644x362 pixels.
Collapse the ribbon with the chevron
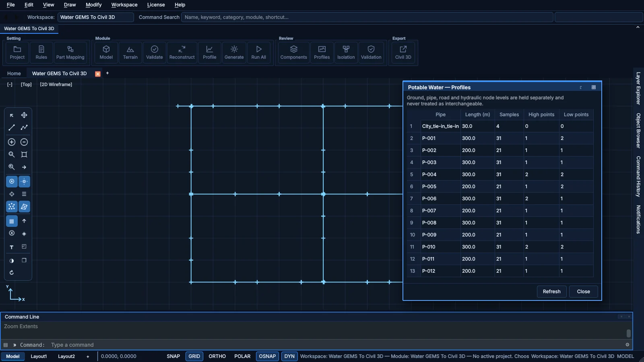[x=638, y=27]
